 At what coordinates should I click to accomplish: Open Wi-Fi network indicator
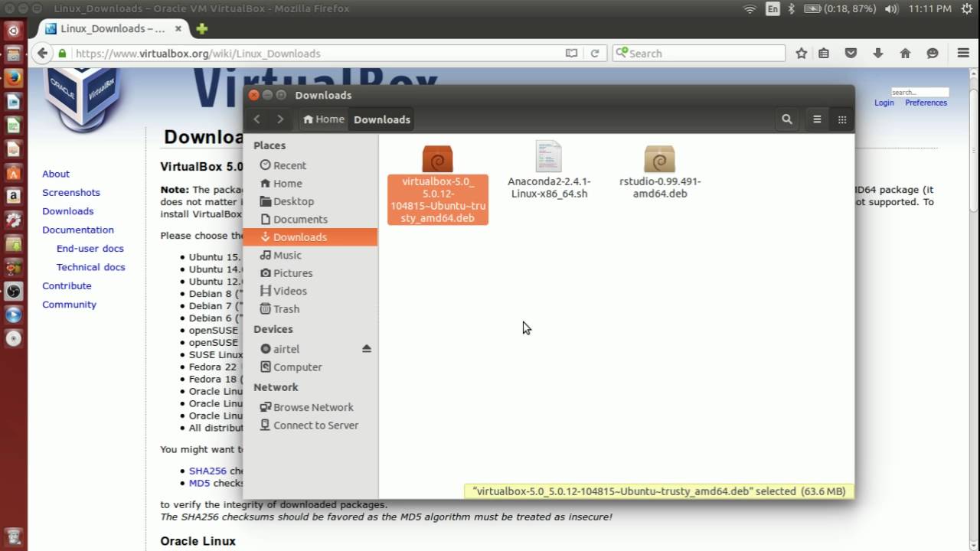(x=750, y=9)
